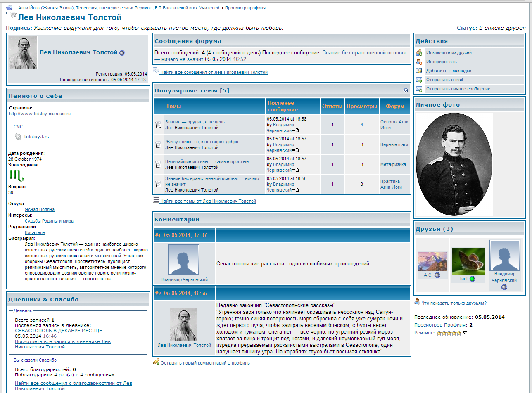Click the Исключить из друзей icon
532x393 pixels.
click(x=419, y=52)
